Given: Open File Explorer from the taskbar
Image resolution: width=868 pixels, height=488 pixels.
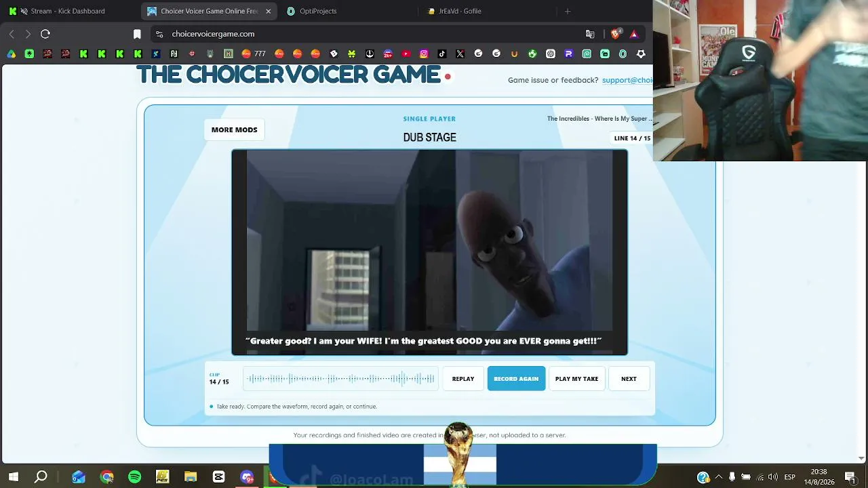Looking at the screenshot, I should (x=191, y=477).
